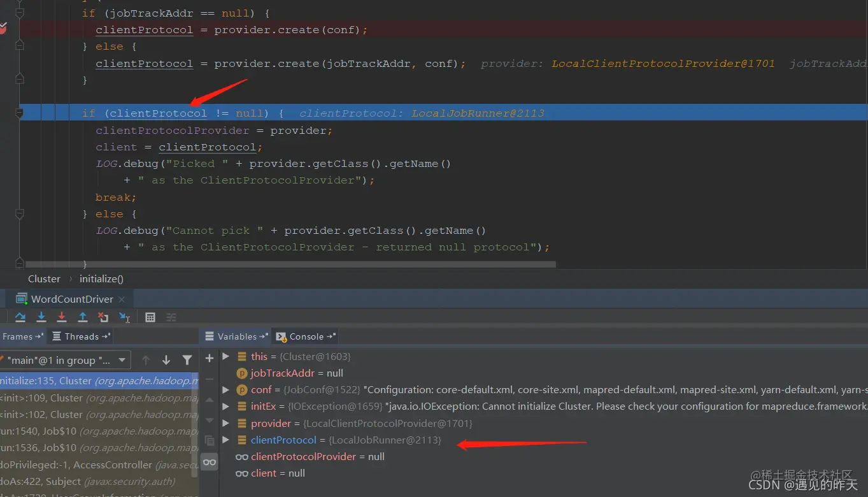This screenshot has width=868, height=497.
Task: Collapse the jobTrackAddr if-block fold marker
Action: tap(20, 13)
